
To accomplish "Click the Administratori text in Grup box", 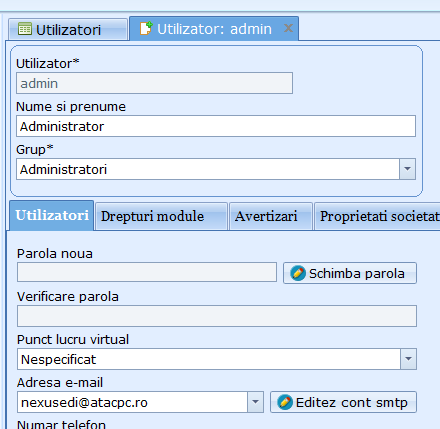I will [63, 169].
